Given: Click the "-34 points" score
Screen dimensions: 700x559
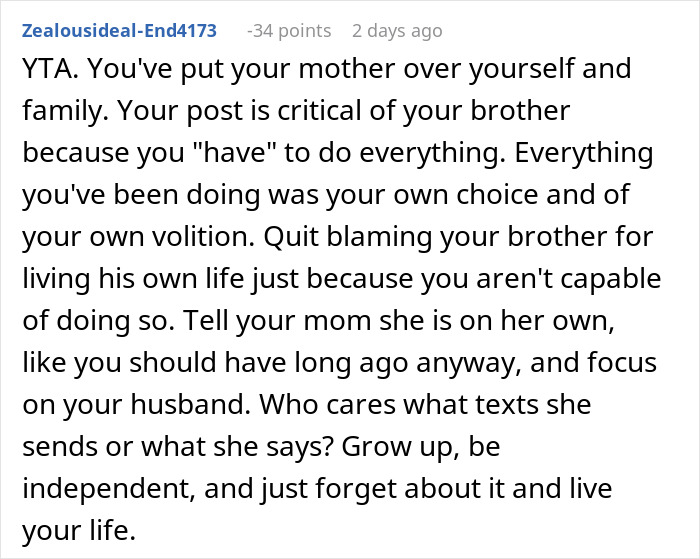Looking at the screenshot, I should [289, 31].
